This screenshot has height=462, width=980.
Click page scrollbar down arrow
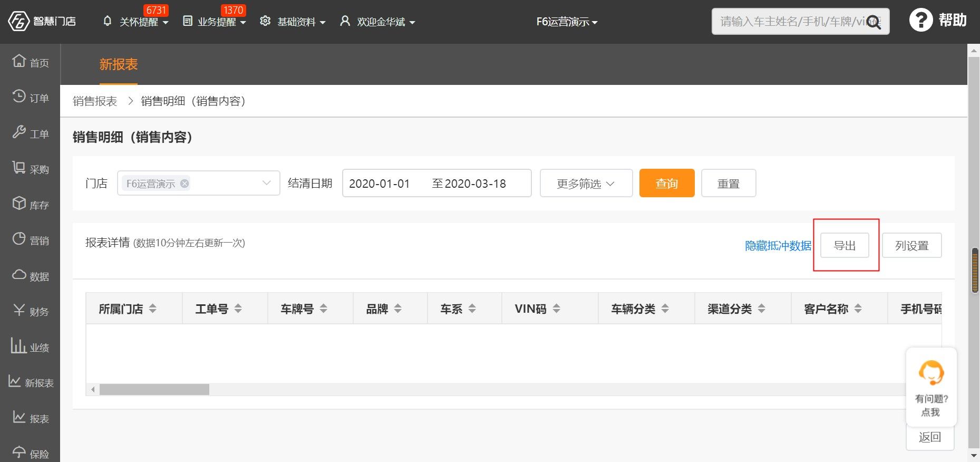pyautogui.click(x=974, y=456)
